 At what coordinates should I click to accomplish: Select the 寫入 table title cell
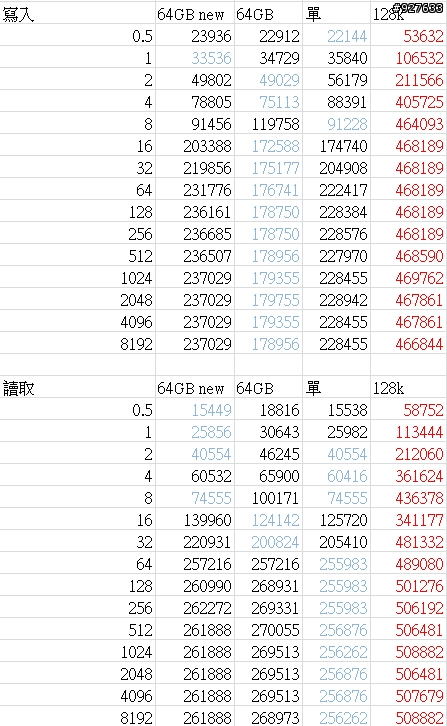77,14
